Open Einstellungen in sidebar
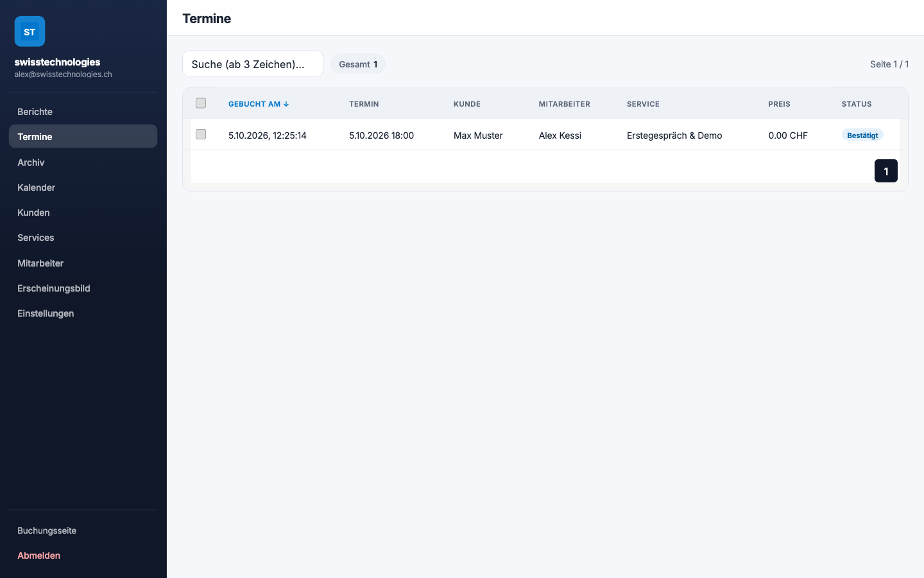The image size is (924, 578). pyautogui.click(x=83, y=313)
